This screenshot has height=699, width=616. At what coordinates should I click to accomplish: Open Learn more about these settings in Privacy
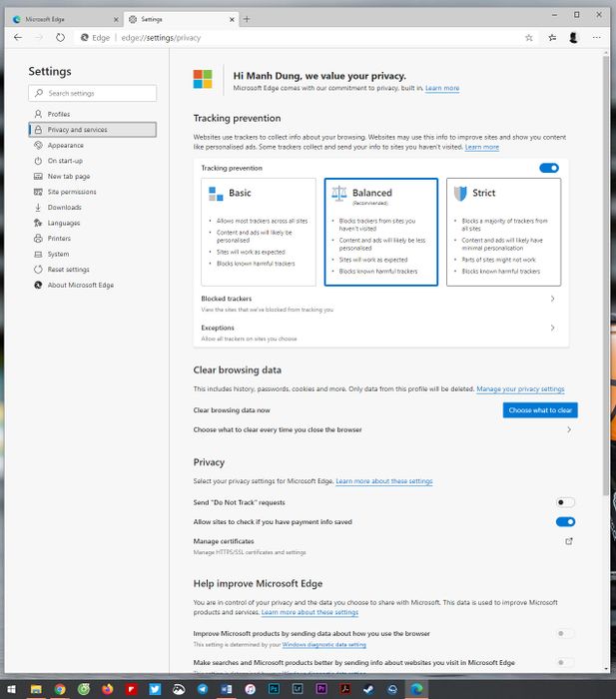coord(384,481)
